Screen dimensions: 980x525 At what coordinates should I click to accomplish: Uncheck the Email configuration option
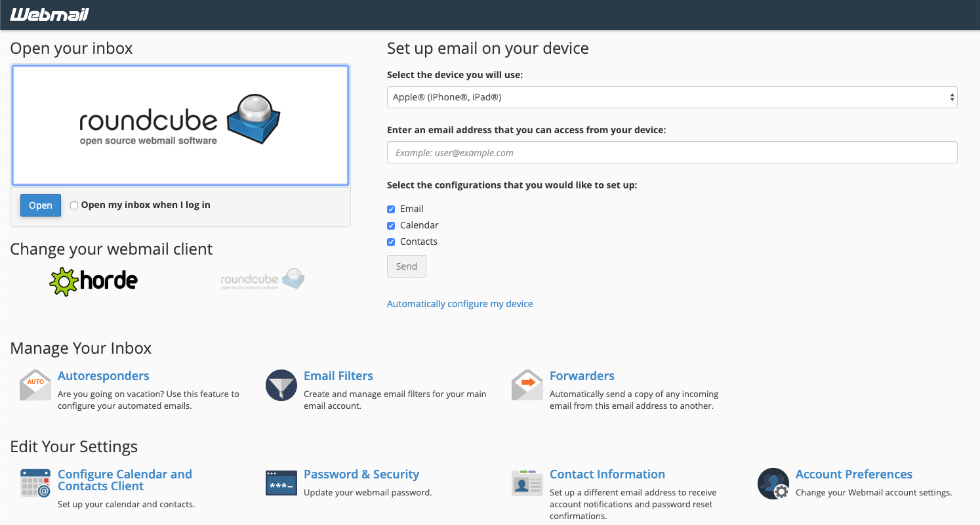tap(390, 208)
